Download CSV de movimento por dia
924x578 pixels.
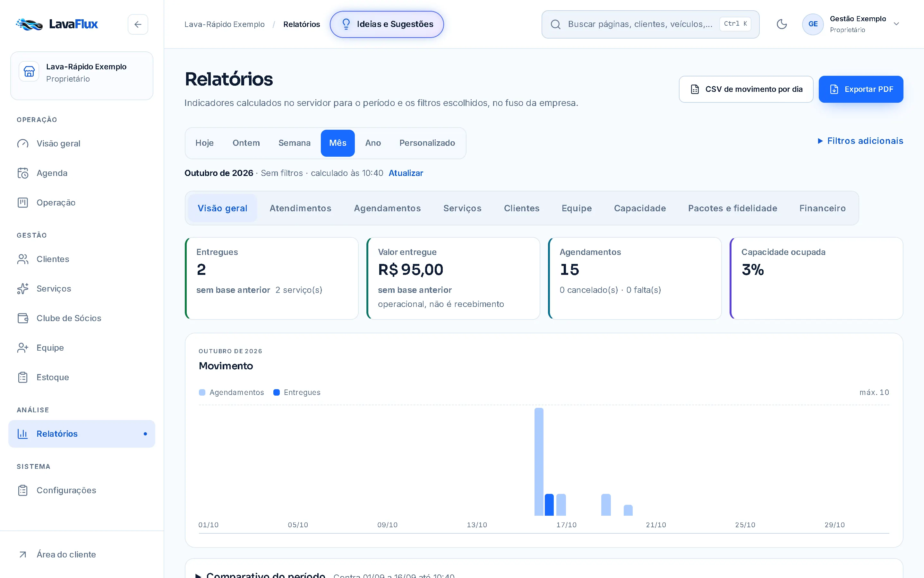click(746, 90)
